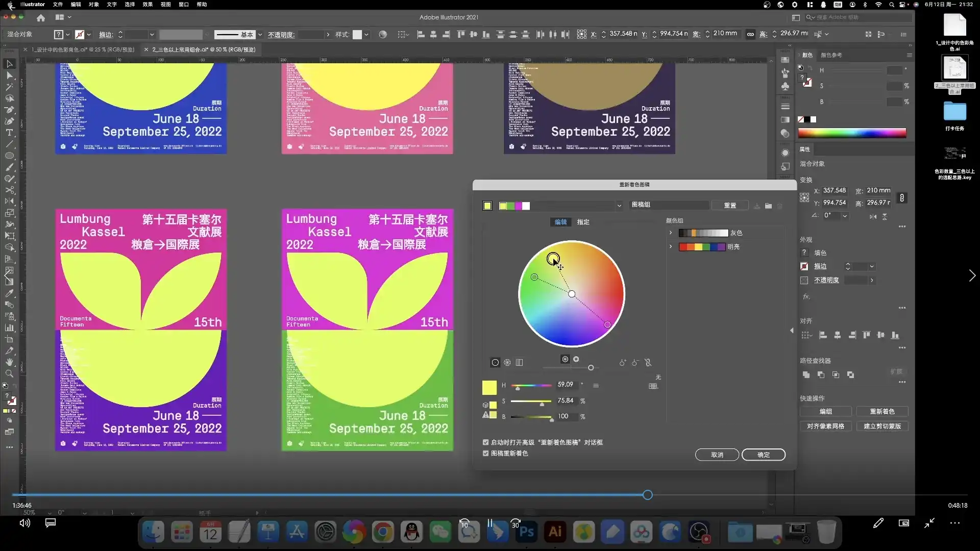
Task: Uncheck 启动时打开高级 dialog checkbox
Action: coord(485,442)
